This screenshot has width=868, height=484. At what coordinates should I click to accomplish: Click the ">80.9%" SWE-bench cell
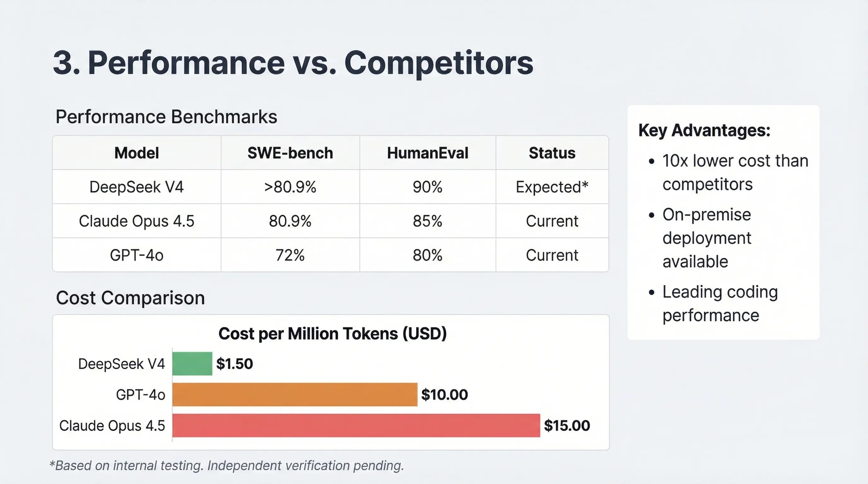click(290, 187)
